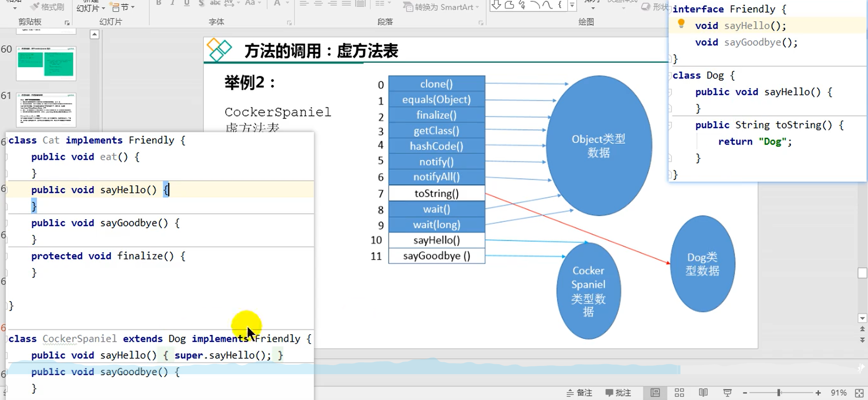Select the freeform polygon shape in gallery
Screen dimensions: 868x400
[x=509, y=5]
